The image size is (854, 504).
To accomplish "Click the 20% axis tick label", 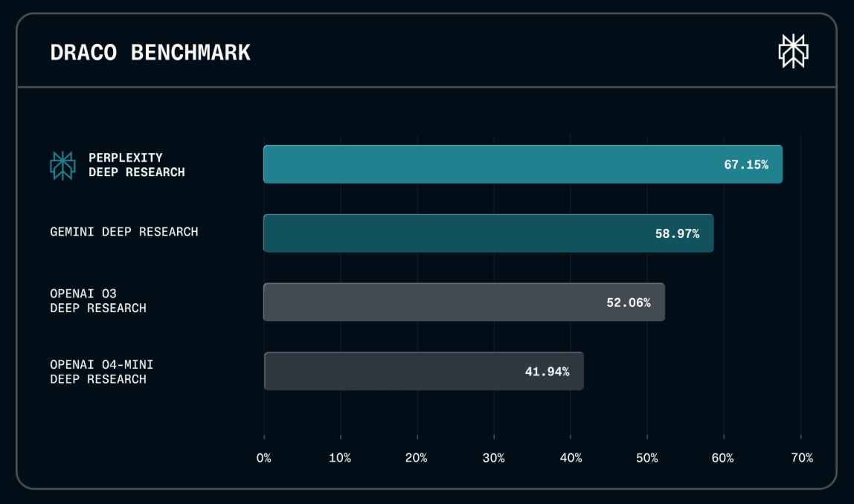I will (x=417, y=458).
